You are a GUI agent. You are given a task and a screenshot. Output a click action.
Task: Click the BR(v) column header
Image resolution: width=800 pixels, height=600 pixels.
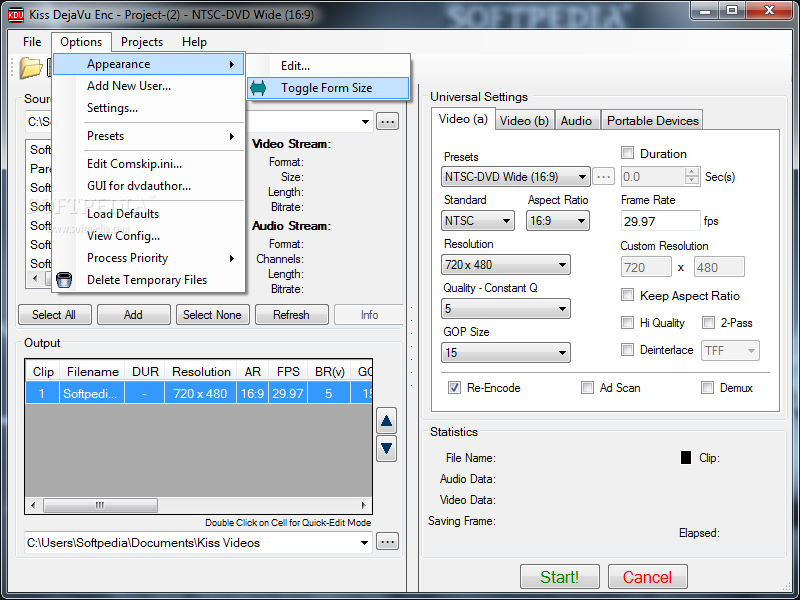(329, 371)
